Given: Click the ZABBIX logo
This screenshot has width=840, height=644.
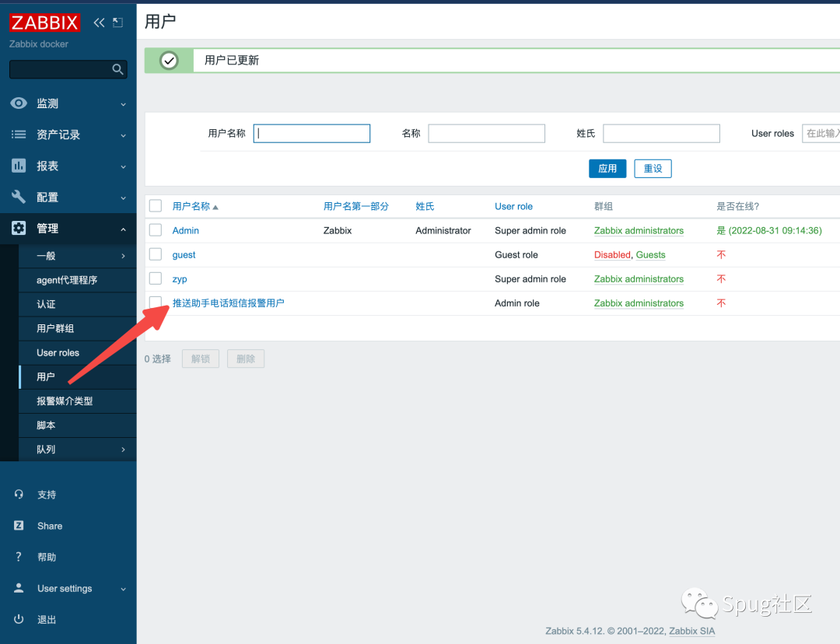Looking at the screenshot, I should tap(44, 23).
